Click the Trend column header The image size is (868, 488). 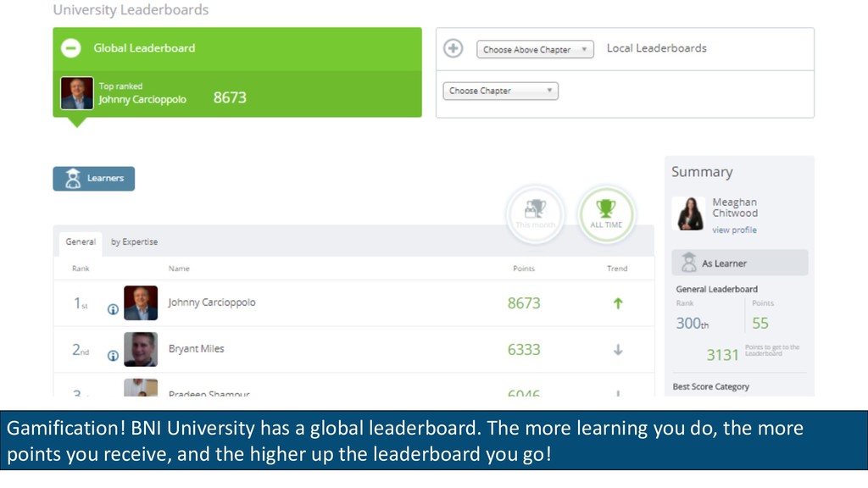[617, 269]
